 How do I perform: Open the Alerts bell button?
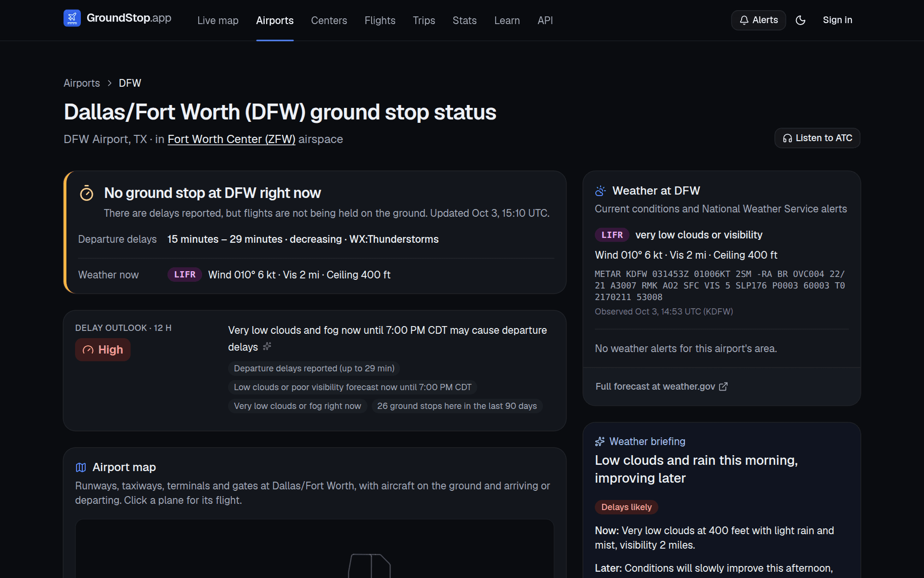point(758,20)
